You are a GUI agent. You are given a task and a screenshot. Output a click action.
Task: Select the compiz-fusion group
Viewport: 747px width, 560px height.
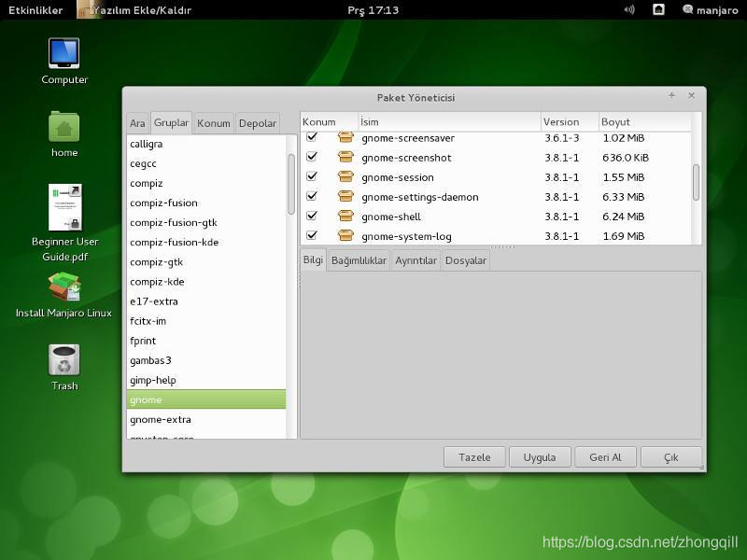206,203
